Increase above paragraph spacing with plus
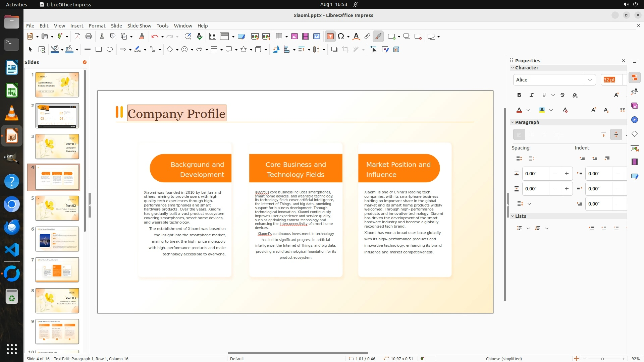This screenshot has height=362, width=644. (x=567, y=174)
